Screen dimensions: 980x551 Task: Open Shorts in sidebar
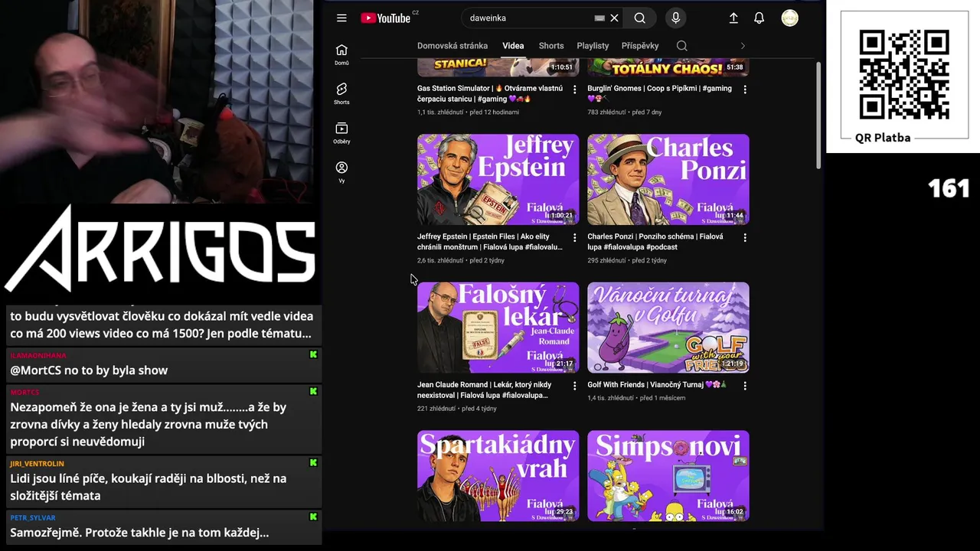(x=341, y=93)
